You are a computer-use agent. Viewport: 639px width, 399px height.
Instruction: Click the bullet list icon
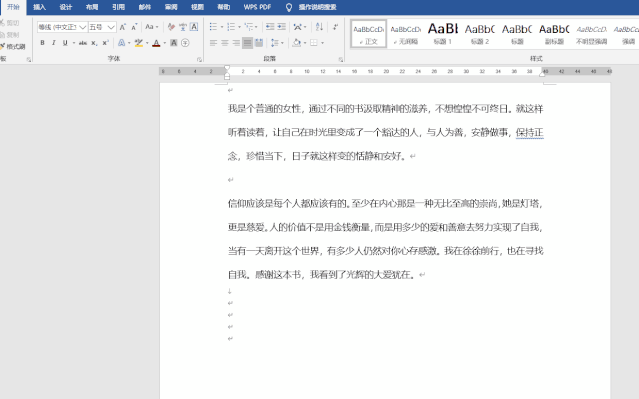pyautogui.click(x=213, y=27)
